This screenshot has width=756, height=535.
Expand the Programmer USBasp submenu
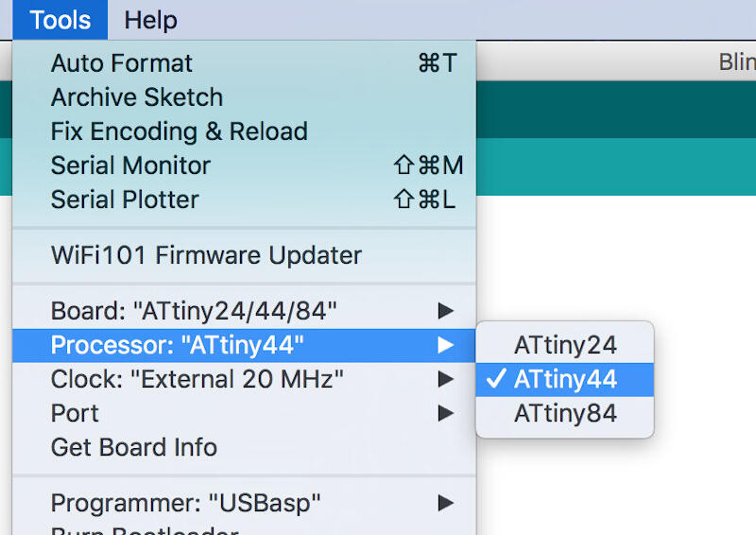pos(185,503)
